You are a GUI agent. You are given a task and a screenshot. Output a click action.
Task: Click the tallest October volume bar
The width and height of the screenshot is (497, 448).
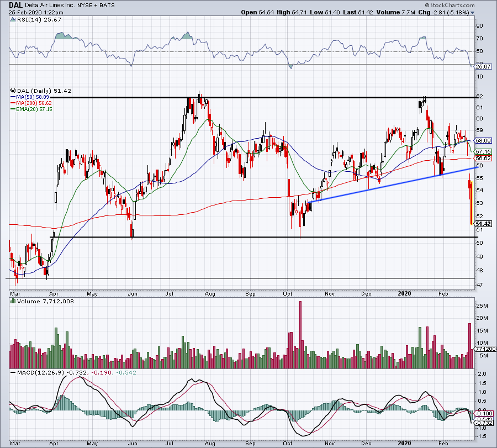[x=300, y=335]
